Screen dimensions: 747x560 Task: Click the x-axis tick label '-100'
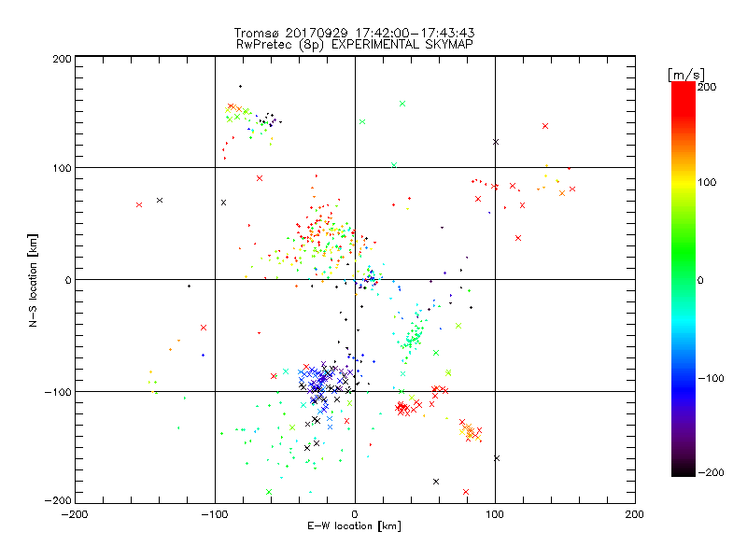tap(215, 514)
